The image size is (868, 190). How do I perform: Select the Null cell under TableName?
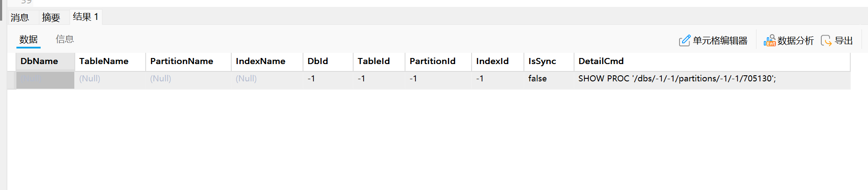pyautogui.click(x=110, y=79)
